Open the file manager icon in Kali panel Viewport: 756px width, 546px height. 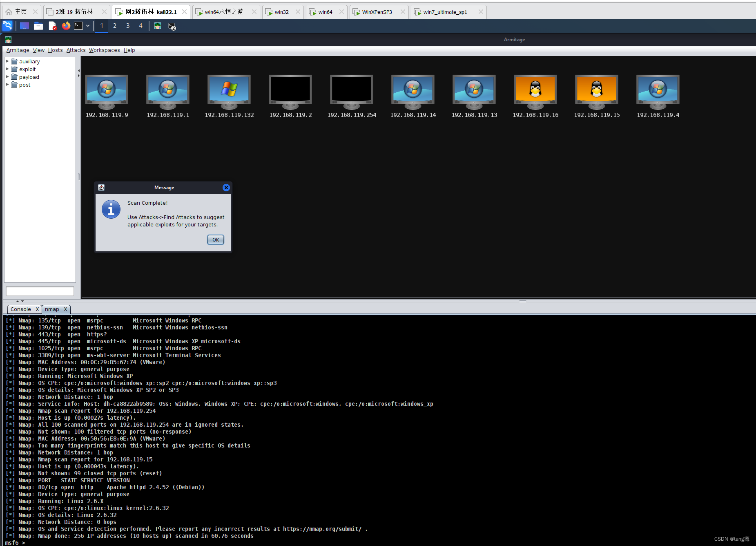[x=38, y=26]
